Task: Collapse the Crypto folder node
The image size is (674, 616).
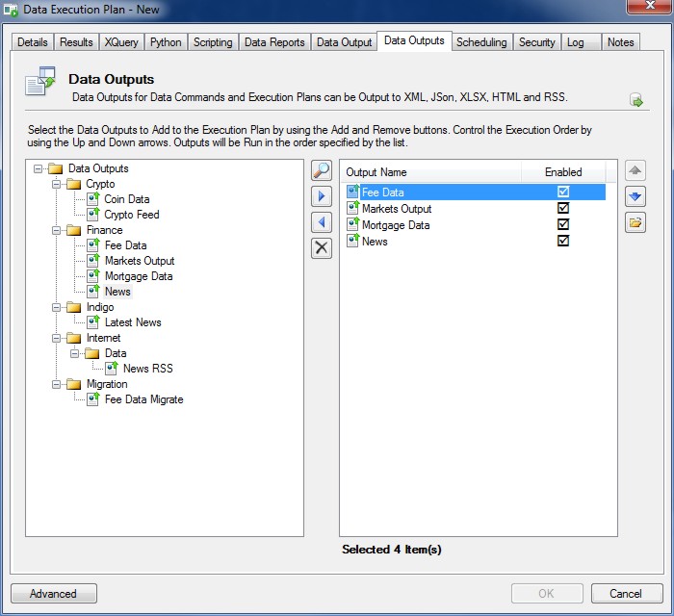Action: coord(57,184)
